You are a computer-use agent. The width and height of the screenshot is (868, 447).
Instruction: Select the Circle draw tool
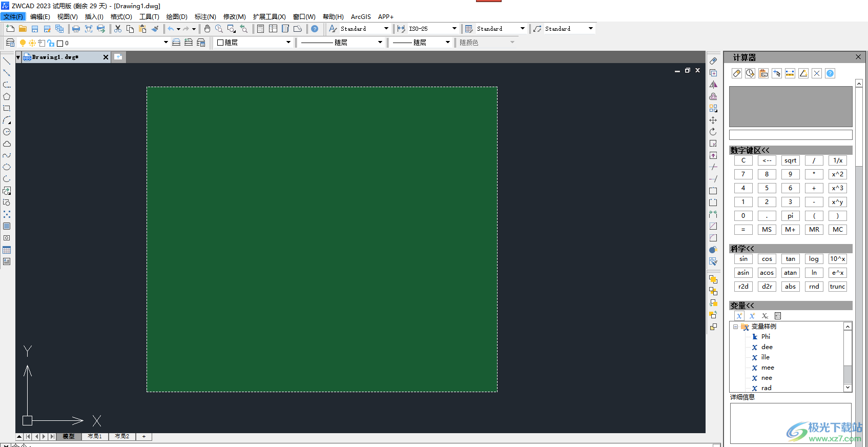click(7, 132)
